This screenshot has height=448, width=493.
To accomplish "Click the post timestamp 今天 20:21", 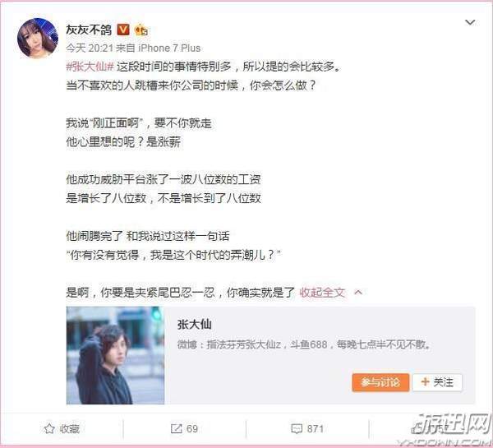I will tap(90, 48).
